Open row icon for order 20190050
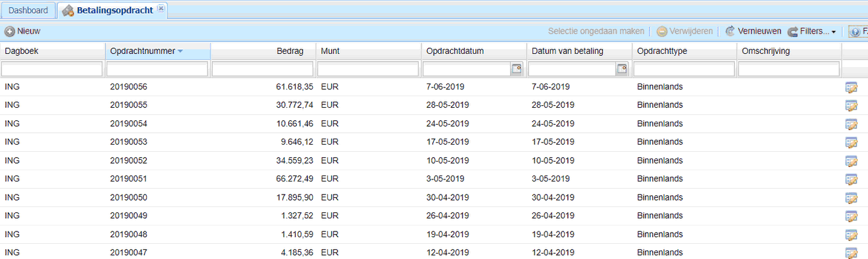The height and width of the screenshot is (259, 868). (x=851, y=197)
